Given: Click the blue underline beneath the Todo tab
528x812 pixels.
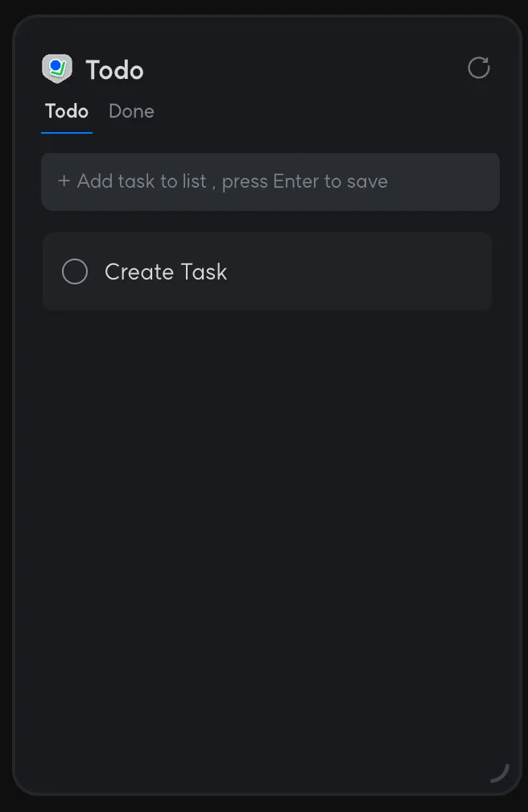Looking at the screenshot, I should (x=67, y=132).
